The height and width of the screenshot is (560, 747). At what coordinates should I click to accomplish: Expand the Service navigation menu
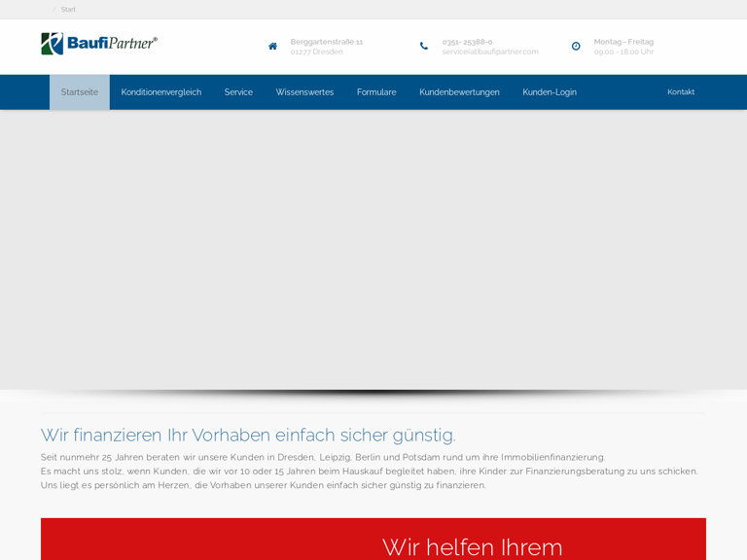(238, 92)
